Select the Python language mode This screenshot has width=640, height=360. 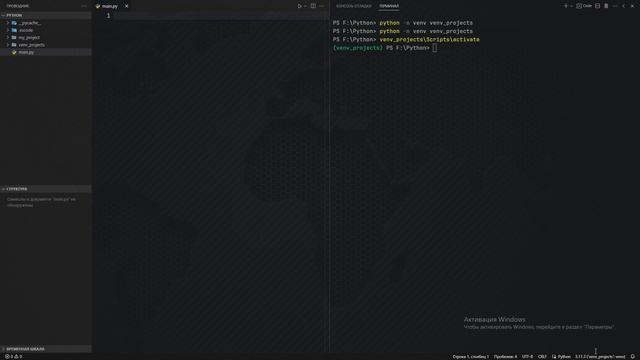click(x=564, y=356)
